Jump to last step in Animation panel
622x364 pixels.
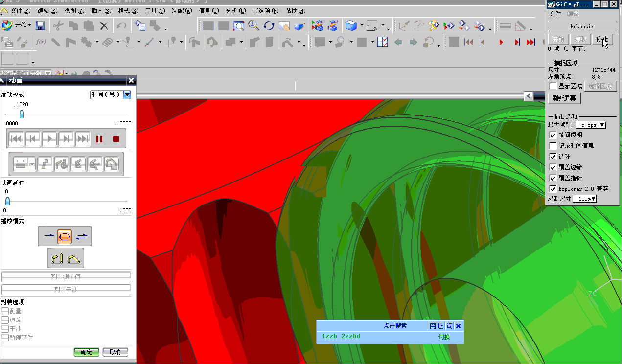point(83,139)
